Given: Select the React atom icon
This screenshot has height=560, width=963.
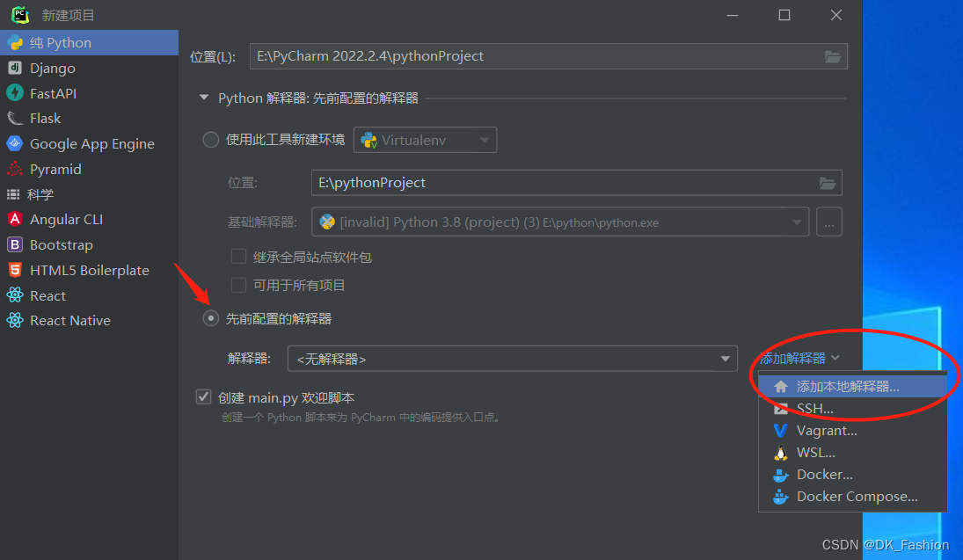Looking at the screenshot, I should tap(15, 295).
